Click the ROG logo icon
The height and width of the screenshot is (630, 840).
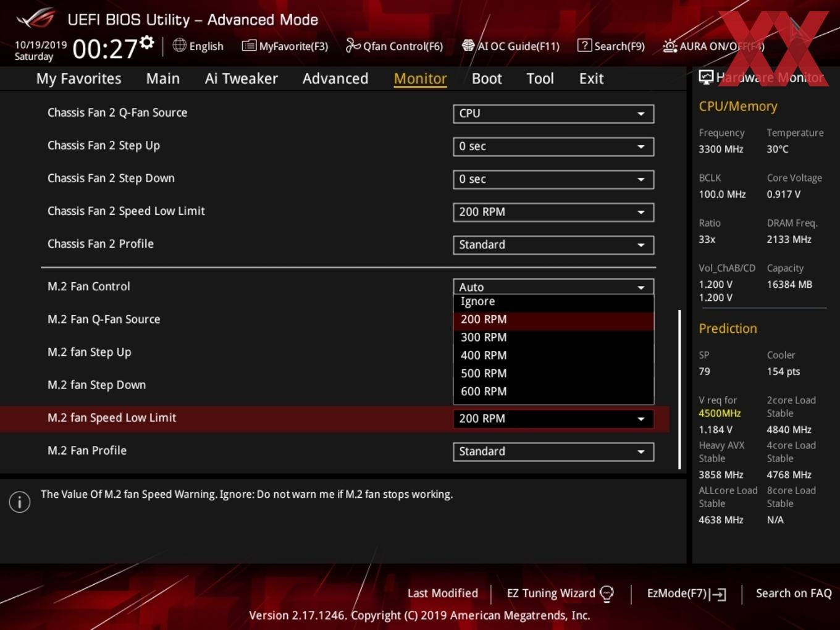36,18
